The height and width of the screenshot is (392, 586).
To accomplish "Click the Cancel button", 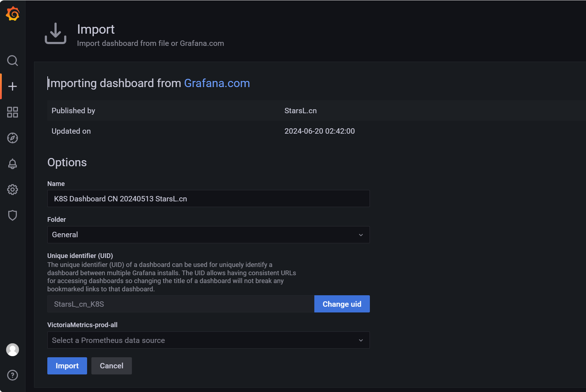I will click(x=111, y=366).
